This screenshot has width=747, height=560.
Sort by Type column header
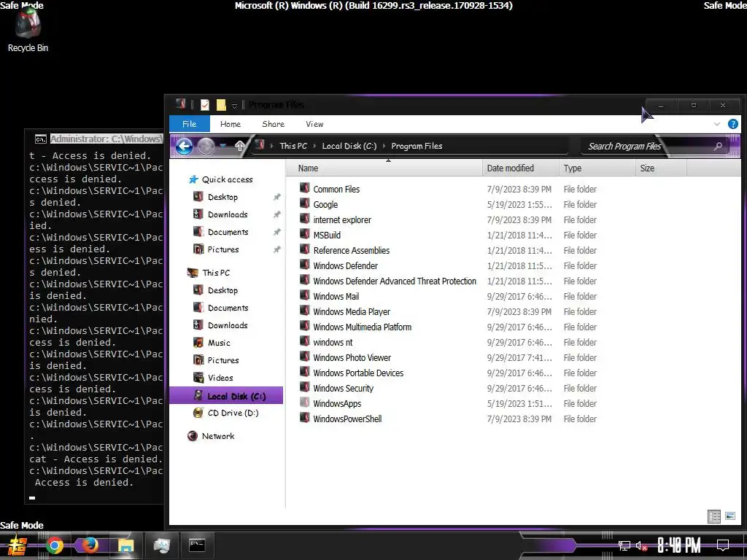click(597, 168)
